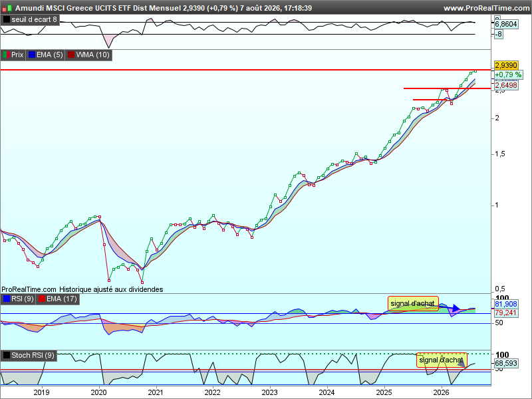Click the price scale label 0,5
The width and height of the screenshot is (532, 399).
(x=500, y=289)
